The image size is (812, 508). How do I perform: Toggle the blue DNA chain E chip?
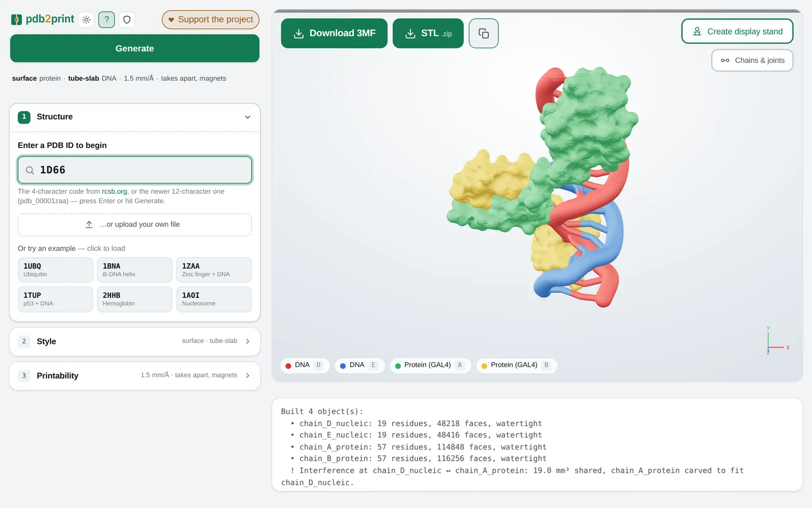coord(359,365)
